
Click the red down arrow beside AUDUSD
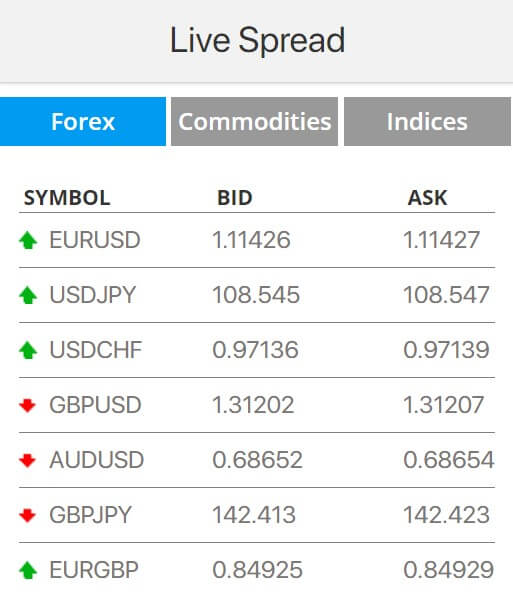click(27, 460)
